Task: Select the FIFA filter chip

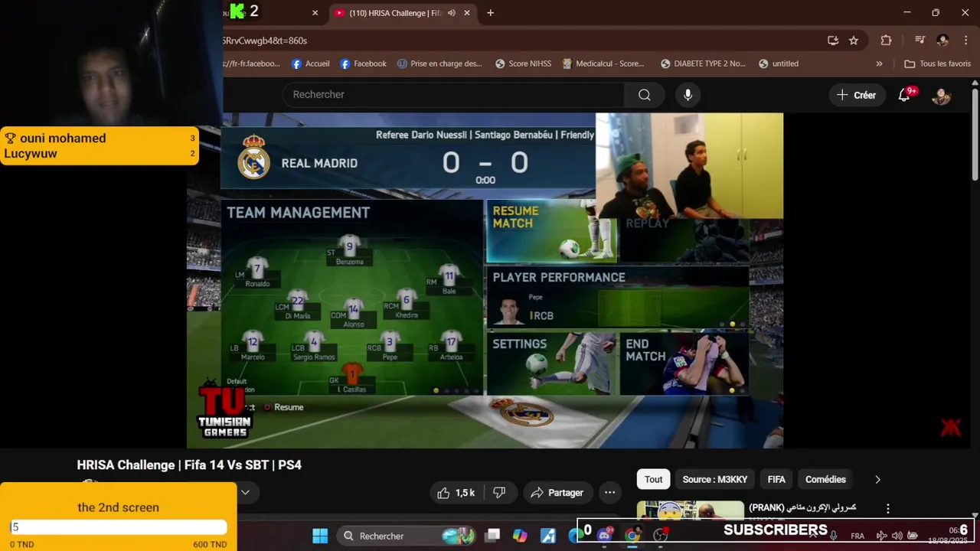Action: 776,480
